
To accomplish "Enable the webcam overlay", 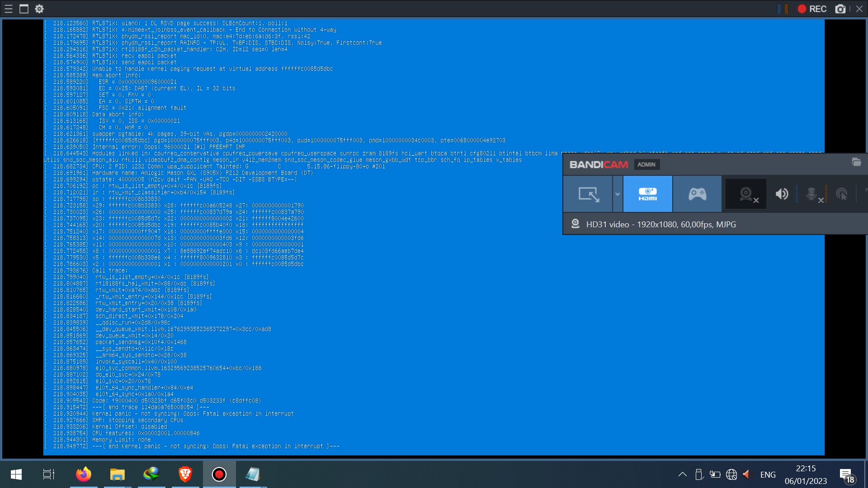I will (745, 194).
